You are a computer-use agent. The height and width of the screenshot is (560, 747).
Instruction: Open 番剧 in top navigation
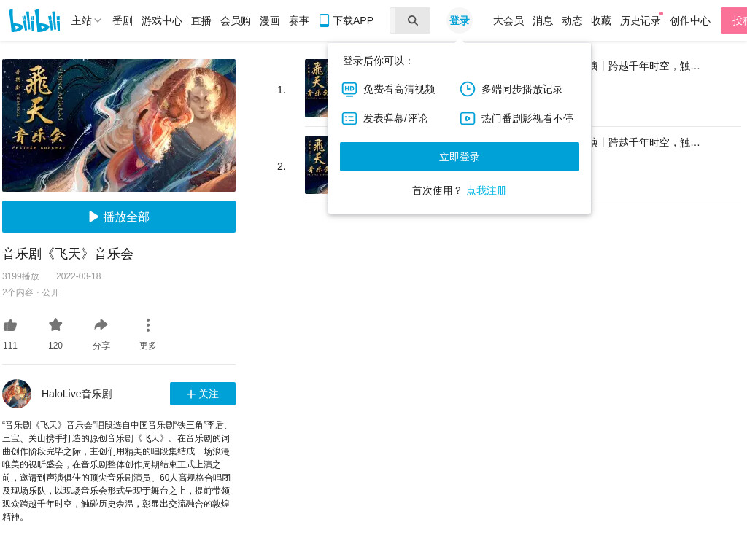(x=123, y=20)
